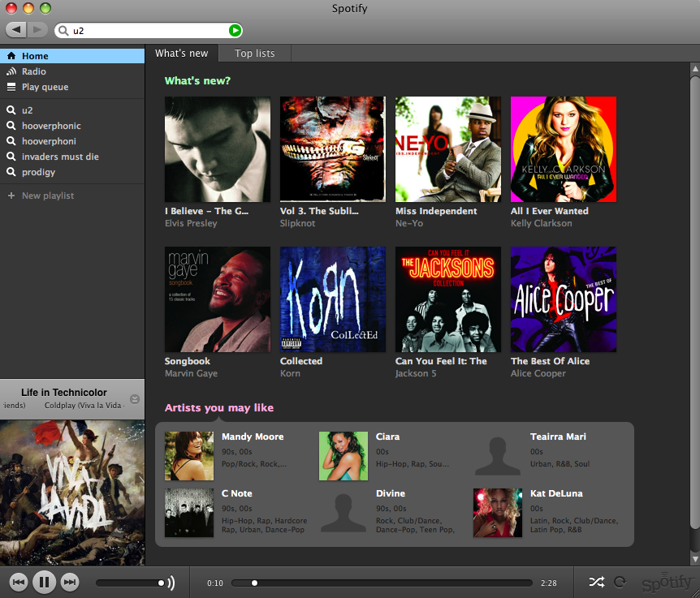Image resolution: width=700 pixels, height=598 pixels.
Task: Open the Korn Collected album cover
Action: coord(333,299)
